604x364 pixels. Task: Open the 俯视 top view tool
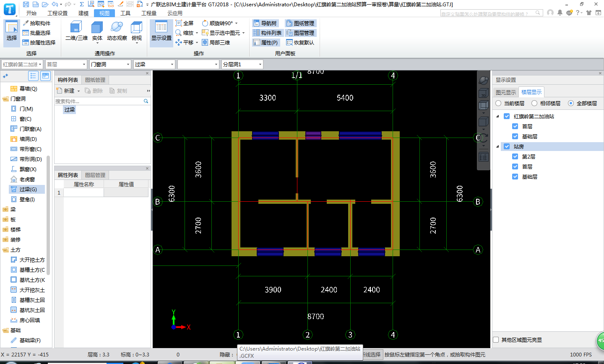(137, 33)
